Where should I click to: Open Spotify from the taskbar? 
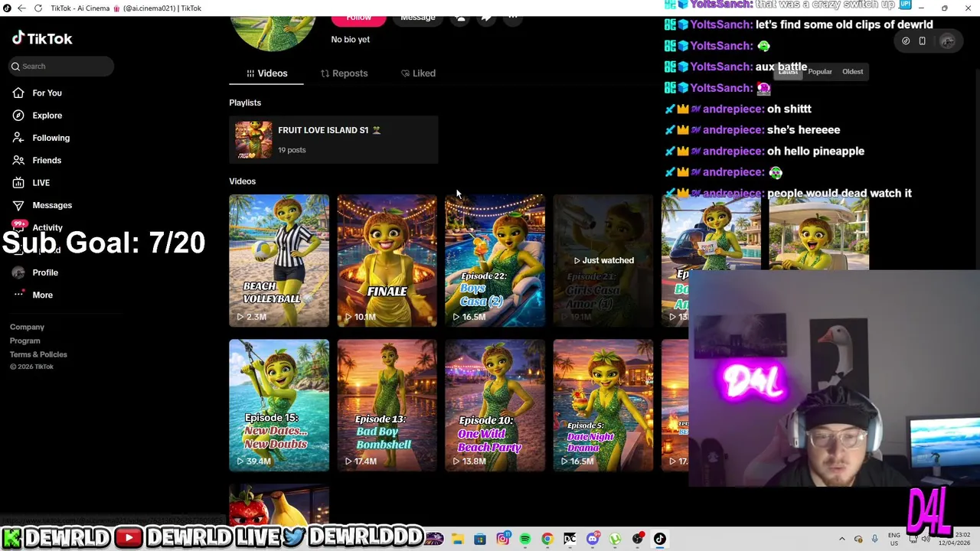point(524,539)
